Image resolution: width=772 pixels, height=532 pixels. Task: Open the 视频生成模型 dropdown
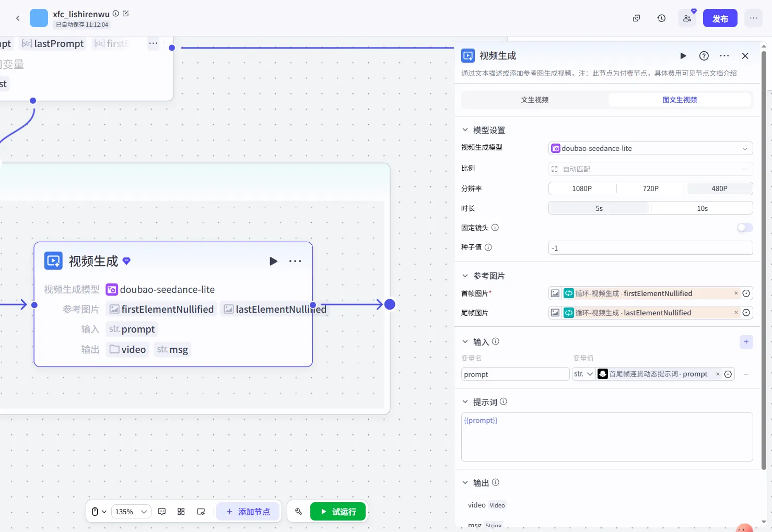(651, 148)
